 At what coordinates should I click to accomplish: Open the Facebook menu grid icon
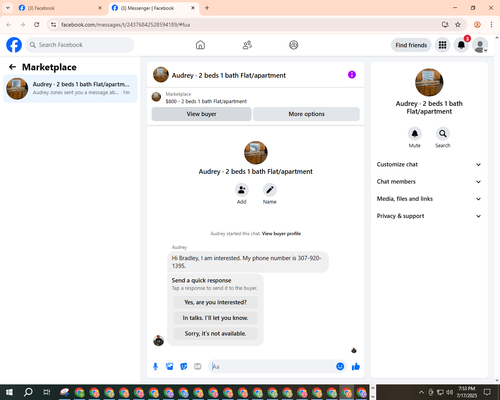click(442, 45)
